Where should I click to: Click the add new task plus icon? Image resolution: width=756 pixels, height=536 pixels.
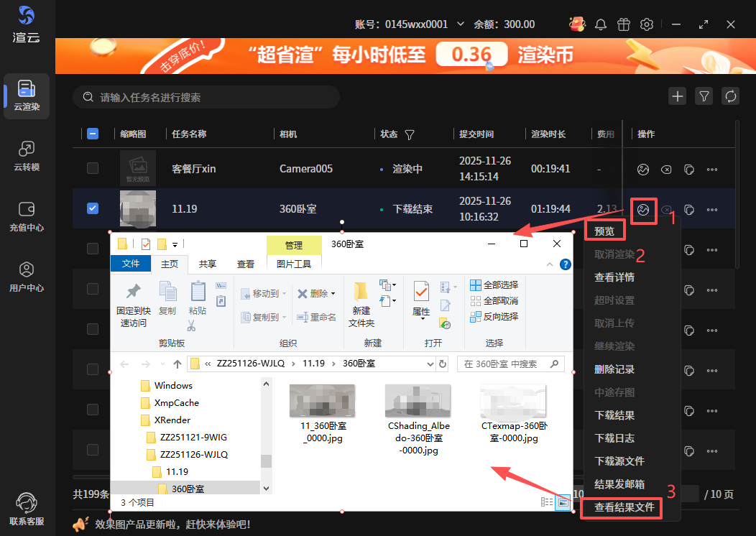677,96
